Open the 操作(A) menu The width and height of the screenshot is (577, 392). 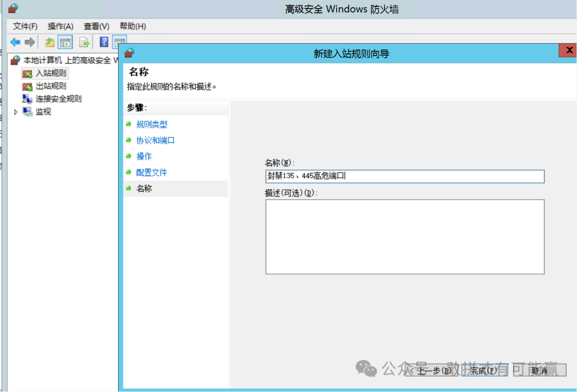point(60,27)
